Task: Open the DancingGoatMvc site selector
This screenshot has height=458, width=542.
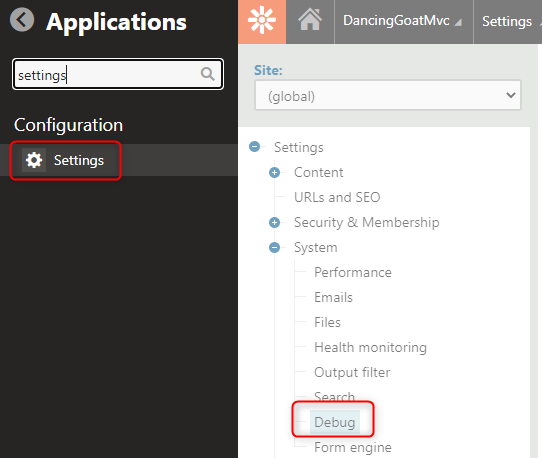Action: click(403, 21)
